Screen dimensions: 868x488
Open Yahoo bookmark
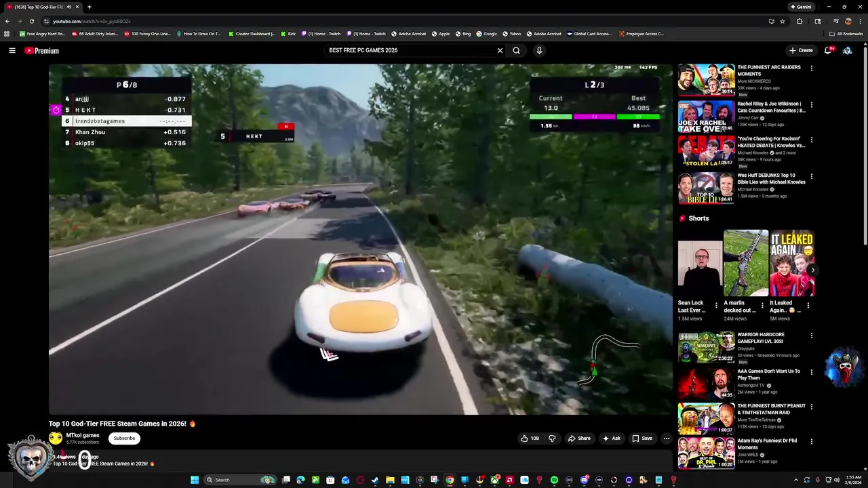click(x=512, y=33)
